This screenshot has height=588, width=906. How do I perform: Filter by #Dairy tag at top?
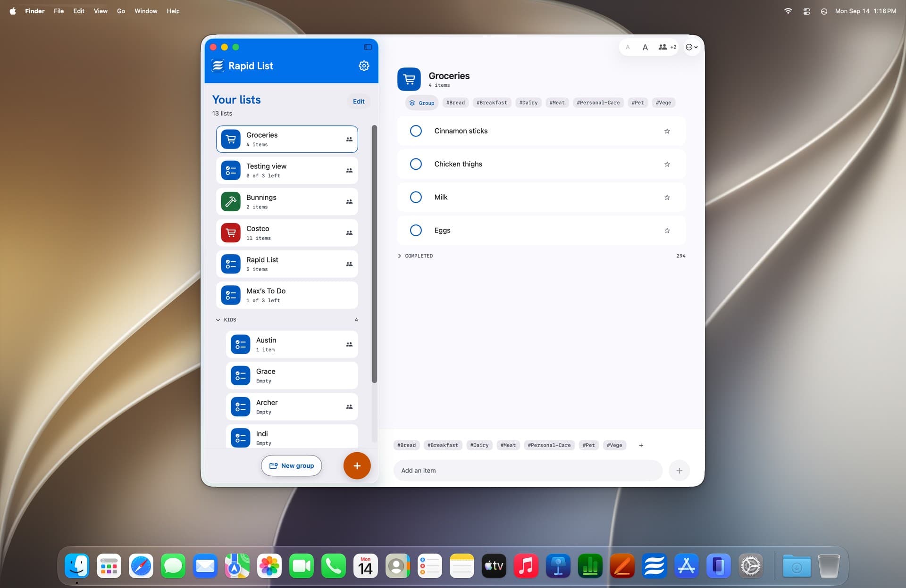(x=528, y=103)
